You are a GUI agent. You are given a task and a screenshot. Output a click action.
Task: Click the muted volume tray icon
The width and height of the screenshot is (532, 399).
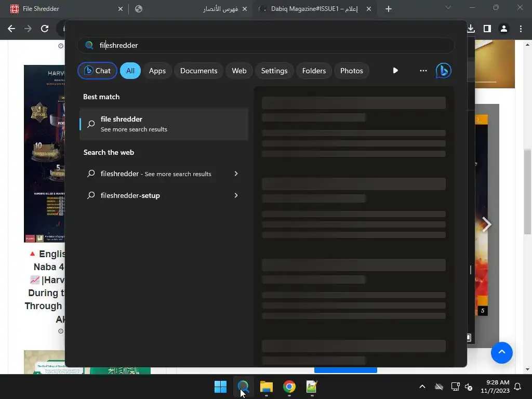click(469, 387)
